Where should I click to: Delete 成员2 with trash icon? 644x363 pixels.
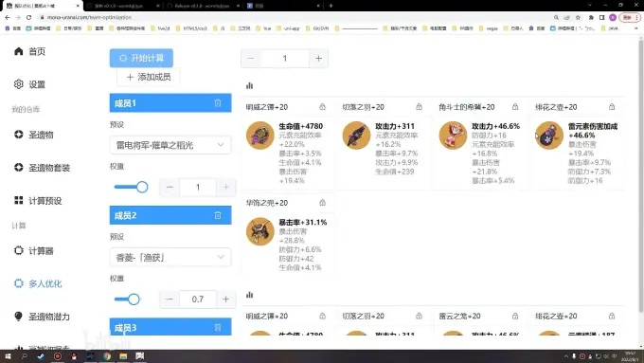[x=218, y=215]
